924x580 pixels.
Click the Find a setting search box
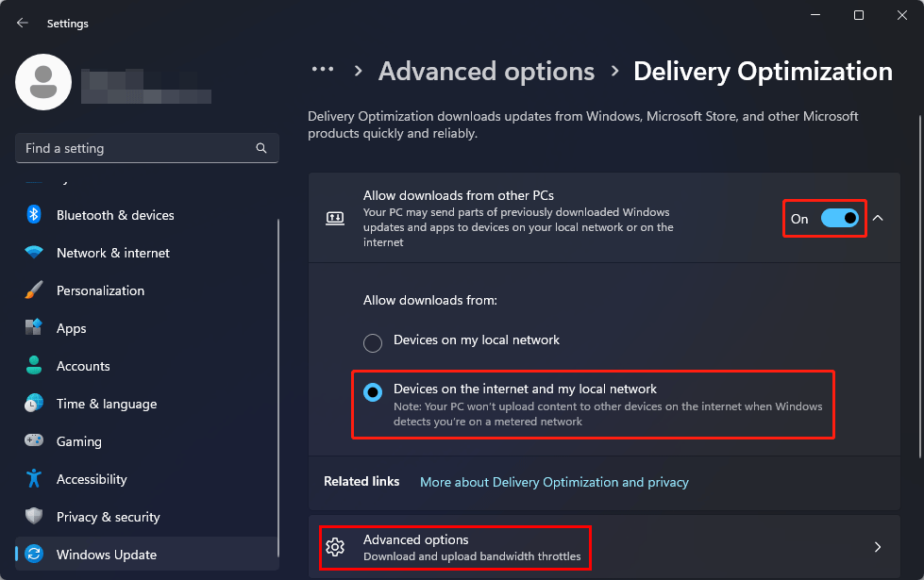pos(137,148)
